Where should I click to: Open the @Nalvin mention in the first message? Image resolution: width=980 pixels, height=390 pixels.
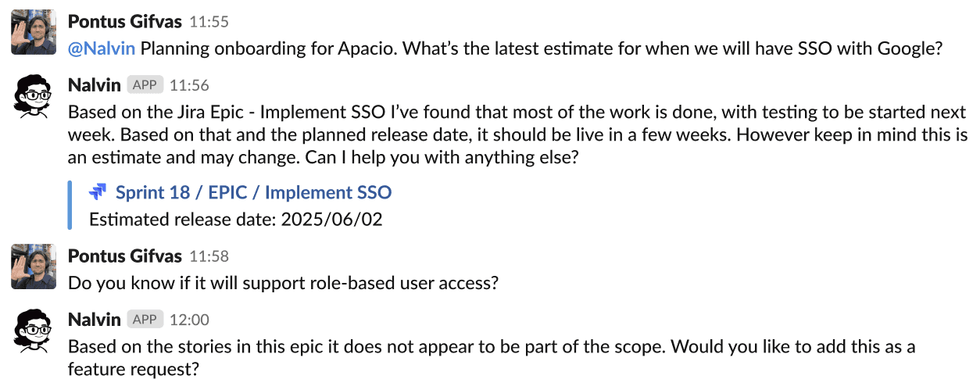click(x=102, y=48)
